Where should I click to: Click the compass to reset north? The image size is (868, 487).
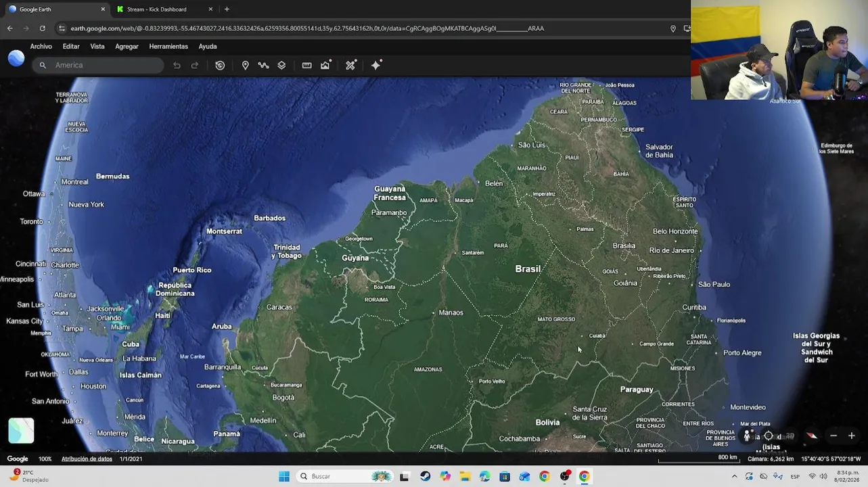[x=812, y=436]
